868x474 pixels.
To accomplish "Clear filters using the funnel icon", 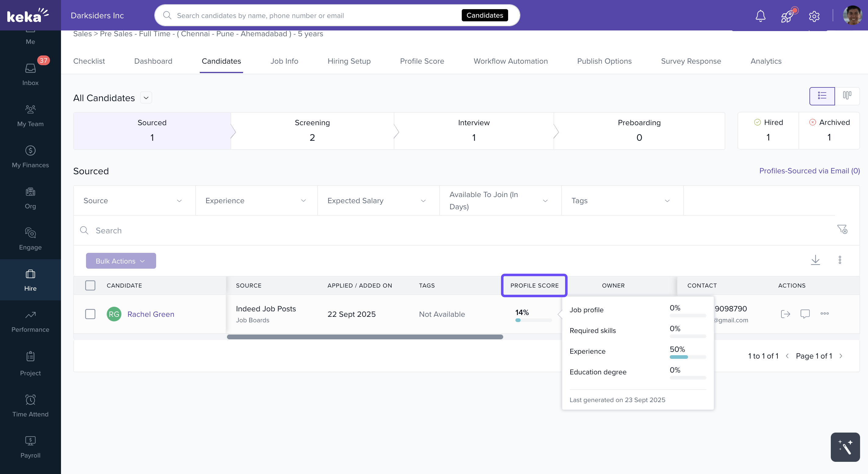I will click(842, 229).
